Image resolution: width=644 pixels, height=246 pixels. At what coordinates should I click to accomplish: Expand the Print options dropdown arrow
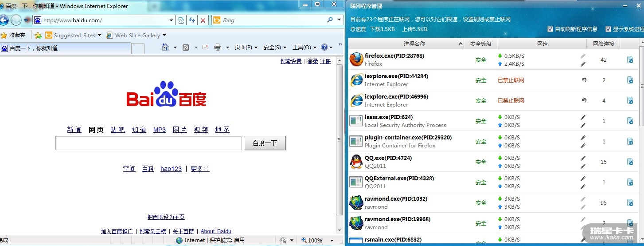coord(227,48)
